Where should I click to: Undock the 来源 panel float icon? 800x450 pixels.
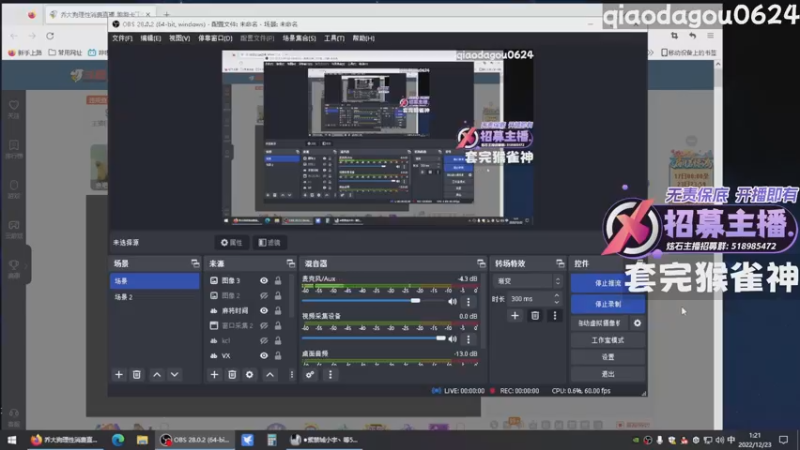290,263
